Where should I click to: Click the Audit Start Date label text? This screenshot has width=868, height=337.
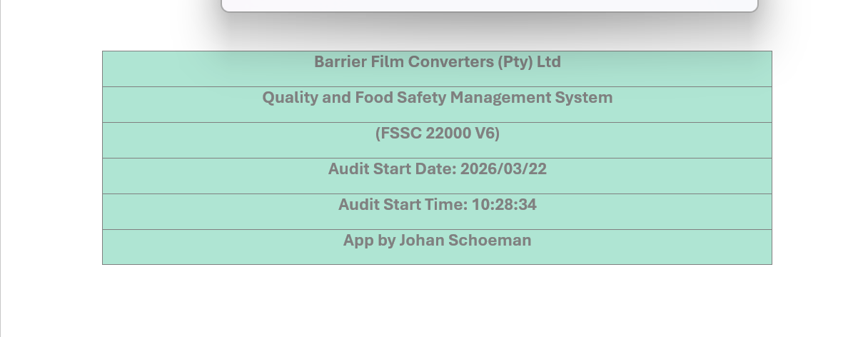391,169
